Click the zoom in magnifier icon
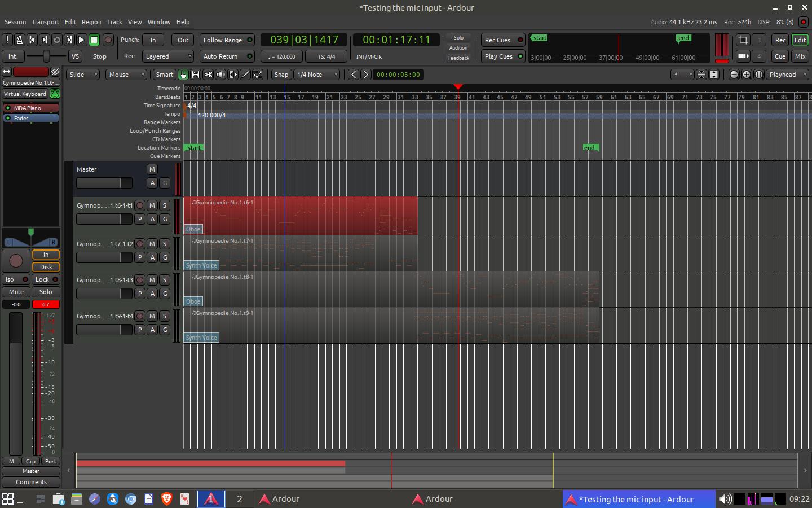Screen dimensions: 812x508 tap(746, 75)
